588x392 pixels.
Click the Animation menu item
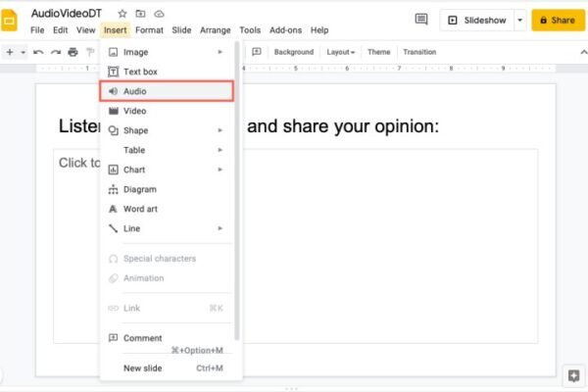167,278
